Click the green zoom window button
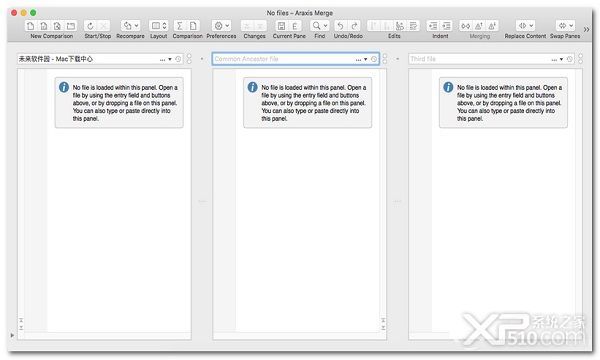 [33, 13]
